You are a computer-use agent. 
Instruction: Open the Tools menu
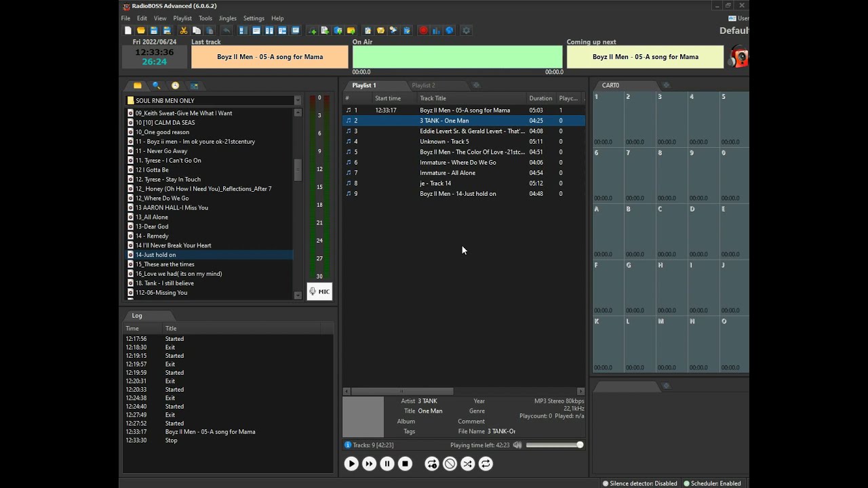(x=205, y=18)
